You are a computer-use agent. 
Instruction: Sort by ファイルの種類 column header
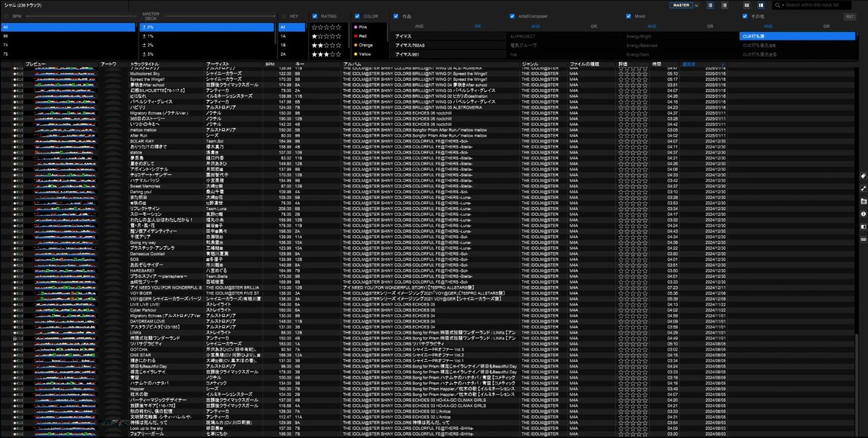584,64
